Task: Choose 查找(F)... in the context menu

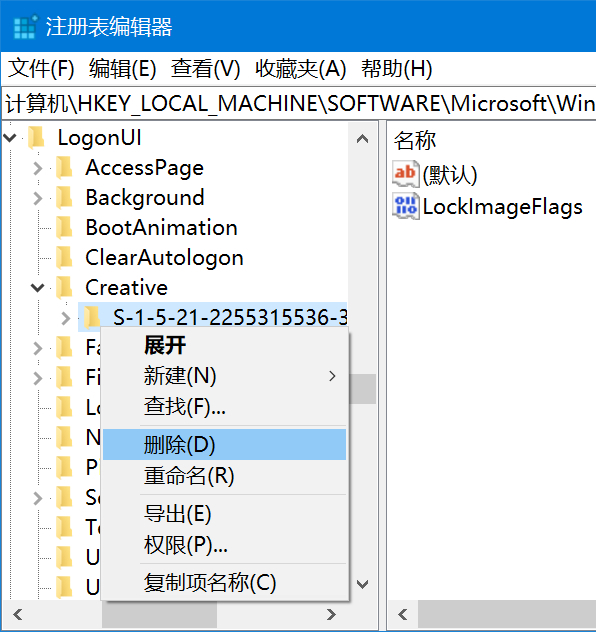Action: (x=224, y=406)
